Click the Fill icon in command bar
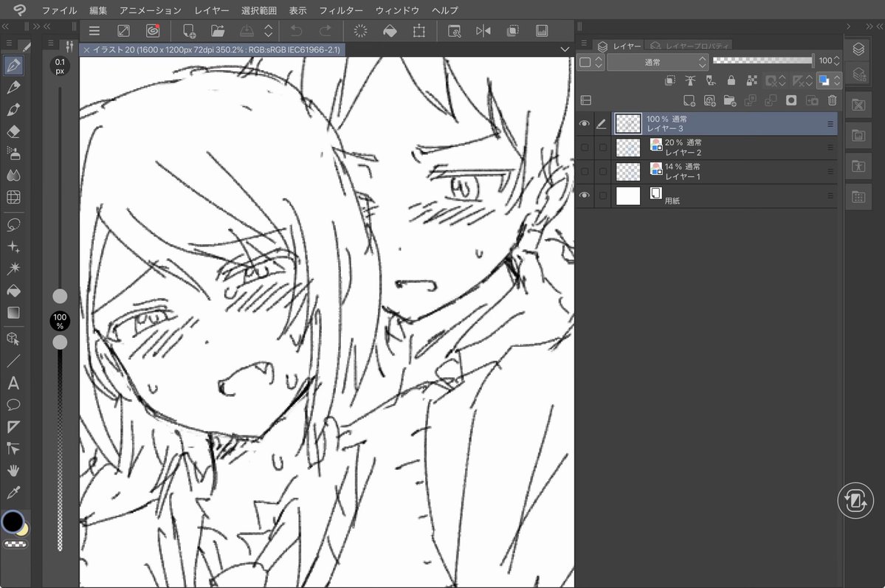 pos(390,31)
